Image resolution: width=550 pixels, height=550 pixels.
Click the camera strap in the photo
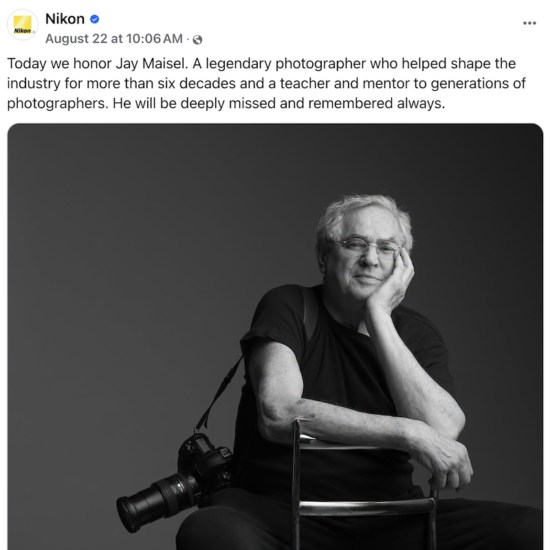click(219, 393)
